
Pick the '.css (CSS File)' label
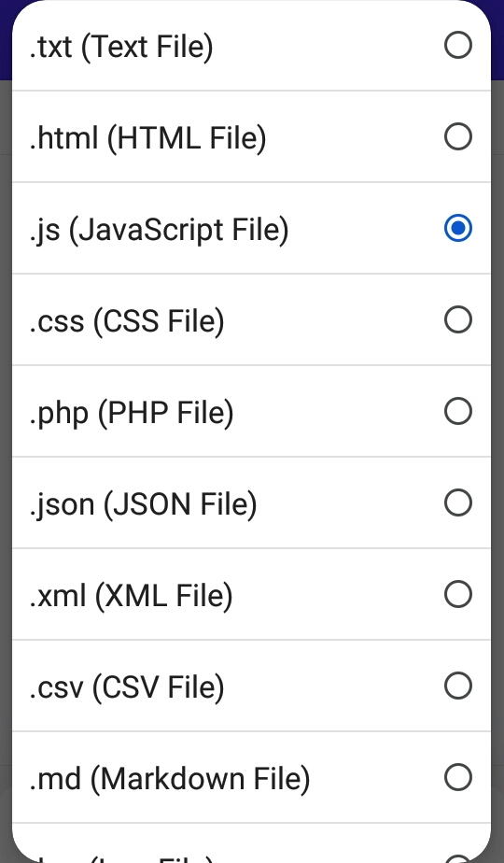(127, 321)
